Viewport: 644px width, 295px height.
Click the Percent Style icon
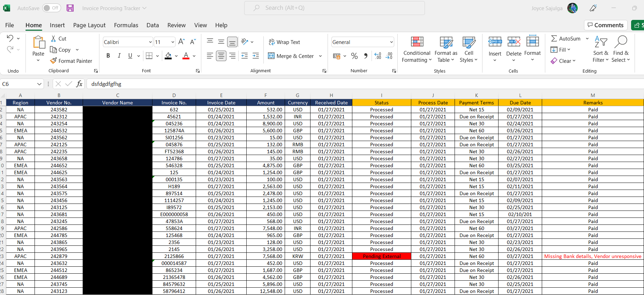pos(354,56)
